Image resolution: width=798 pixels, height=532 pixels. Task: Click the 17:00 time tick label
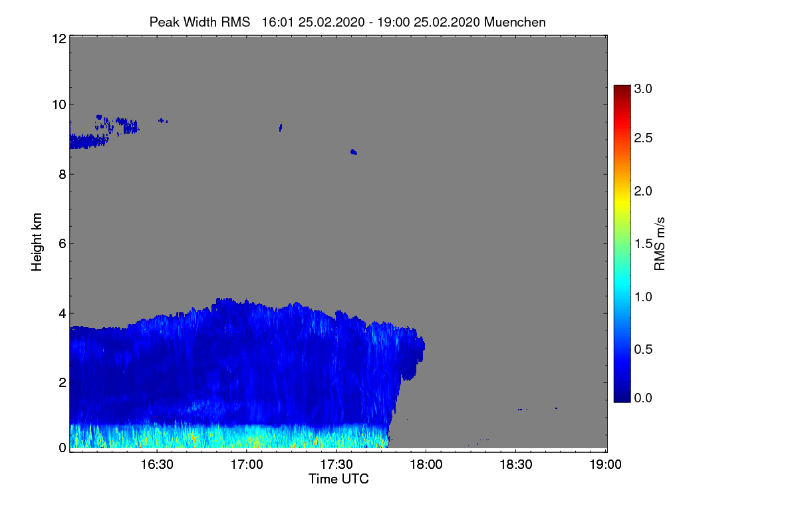pyautogui.click(x=247, y=464)
